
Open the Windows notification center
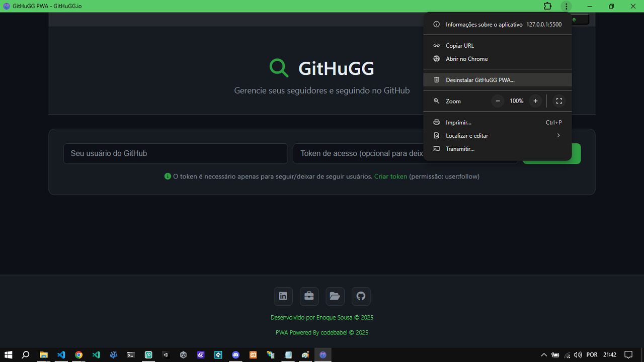(x=628, y=354)
